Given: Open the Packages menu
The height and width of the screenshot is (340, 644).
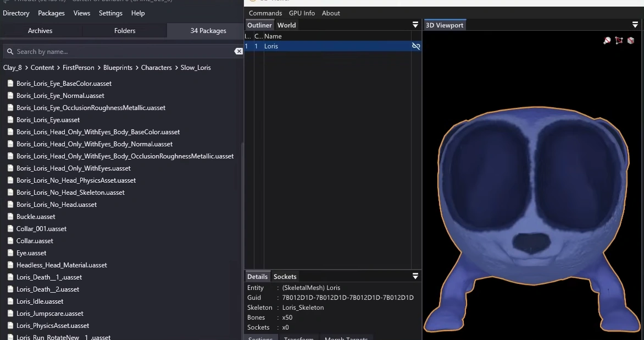Looking at the screenshot, I should [x=51, y=13].
